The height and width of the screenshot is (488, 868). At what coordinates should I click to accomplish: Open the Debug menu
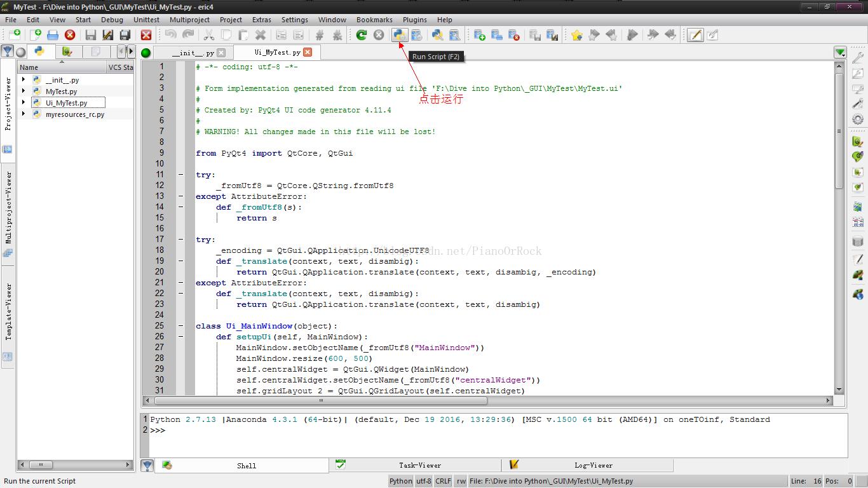click(x=112, y=20)
